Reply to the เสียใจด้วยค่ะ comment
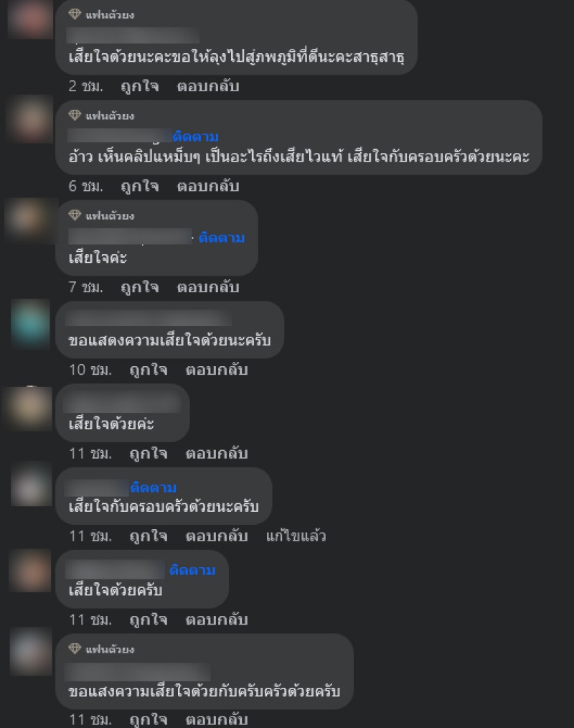The height and width of the screenshot is (728, 574). 217,454
